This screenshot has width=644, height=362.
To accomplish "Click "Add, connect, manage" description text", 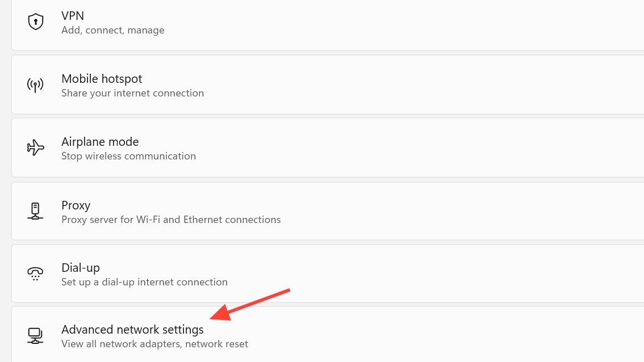I will [112, 30].
